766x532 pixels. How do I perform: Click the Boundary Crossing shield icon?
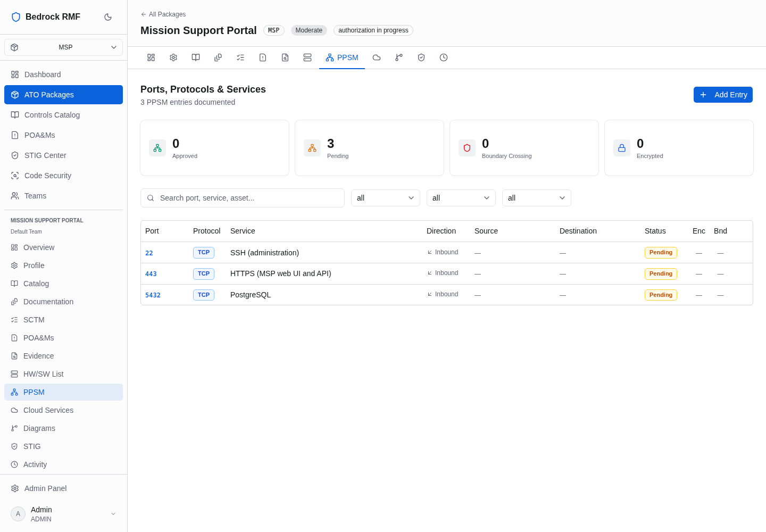click(x=467, y=148)
